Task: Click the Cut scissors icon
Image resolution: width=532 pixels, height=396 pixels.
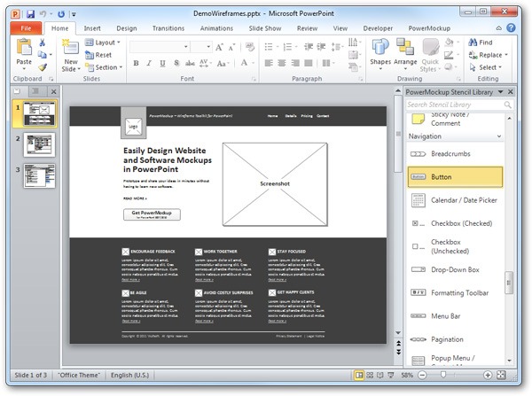Action: [x=42, y=43]
